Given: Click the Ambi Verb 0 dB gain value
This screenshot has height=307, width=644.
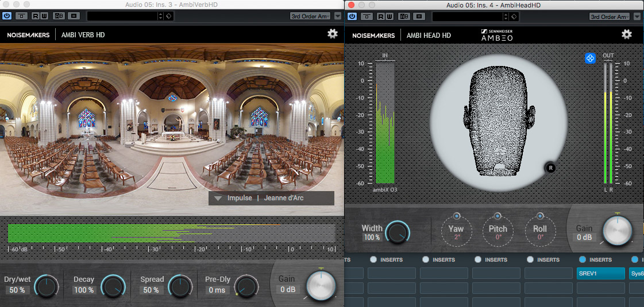Looking at the screenshot, I should click(x=287, y=289).
